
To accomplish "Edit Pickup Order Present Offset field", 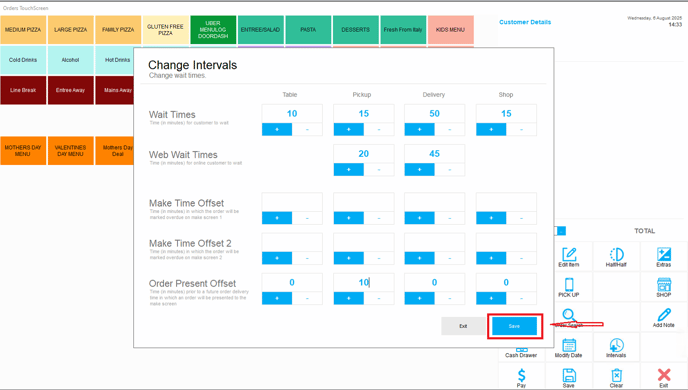I will point(364,283).
